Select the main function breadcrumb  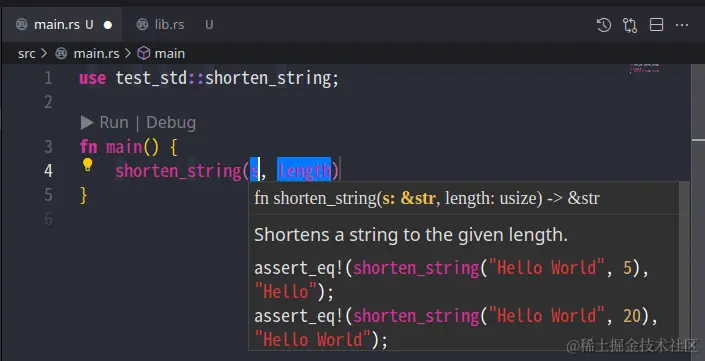pyautogui.click(x=170, y=53)
